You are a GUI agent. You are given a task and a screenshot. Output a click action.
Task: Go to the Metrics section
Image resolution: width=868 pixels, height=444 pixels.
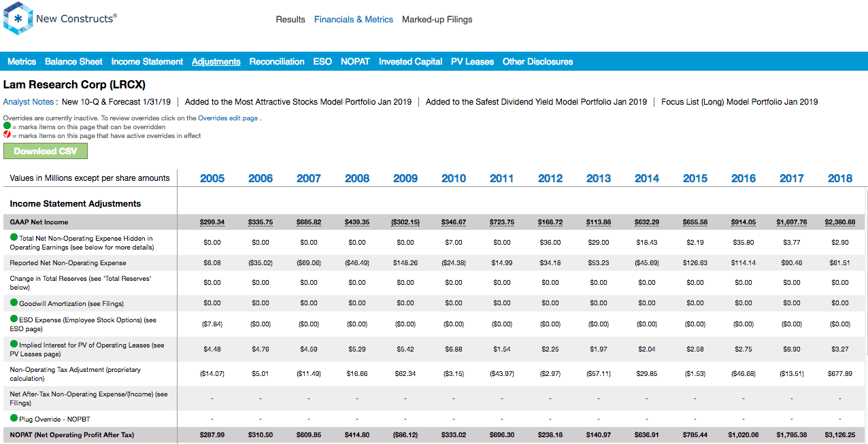pyautogui.click(x=22, y=61)
